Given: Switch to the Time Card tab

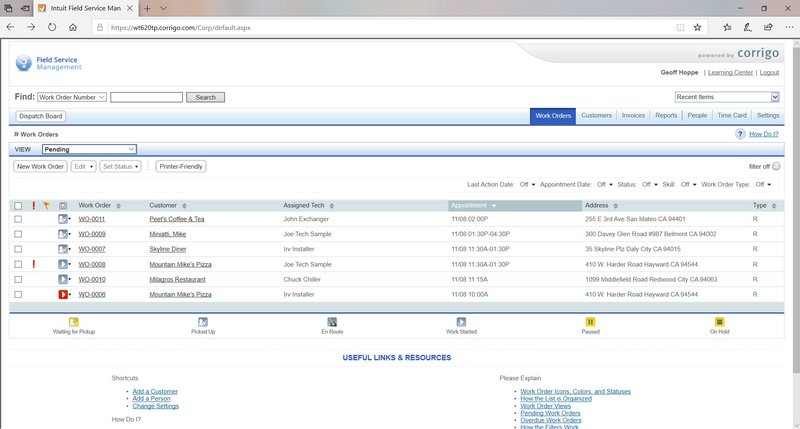Looking at the screenshot, I should click(732, 115).
